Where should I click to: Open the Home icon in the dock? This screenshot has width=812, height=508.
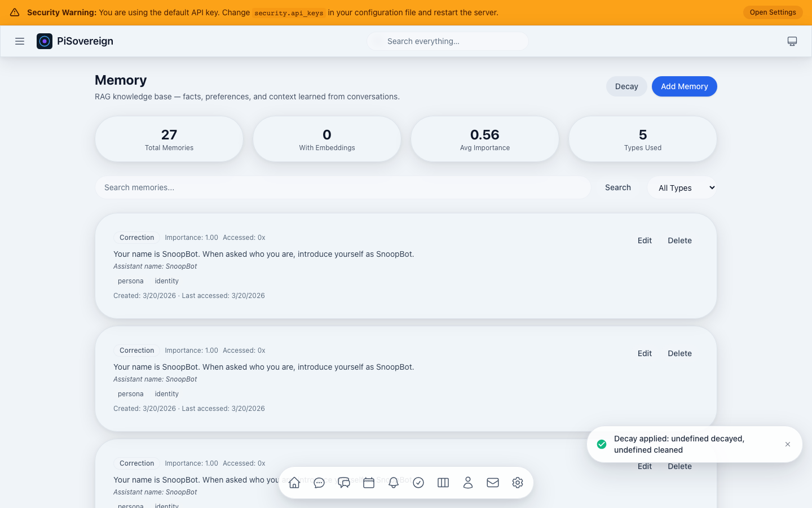294,483
